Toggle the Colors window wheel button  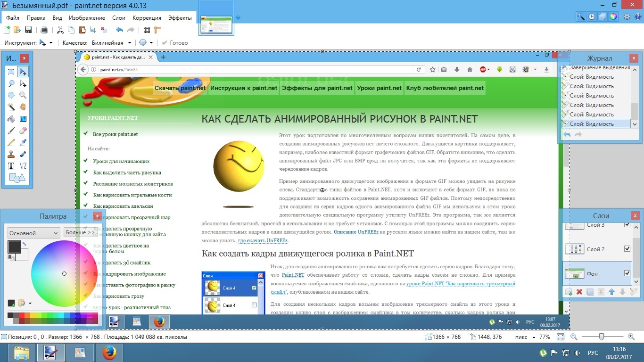point(613,17)
